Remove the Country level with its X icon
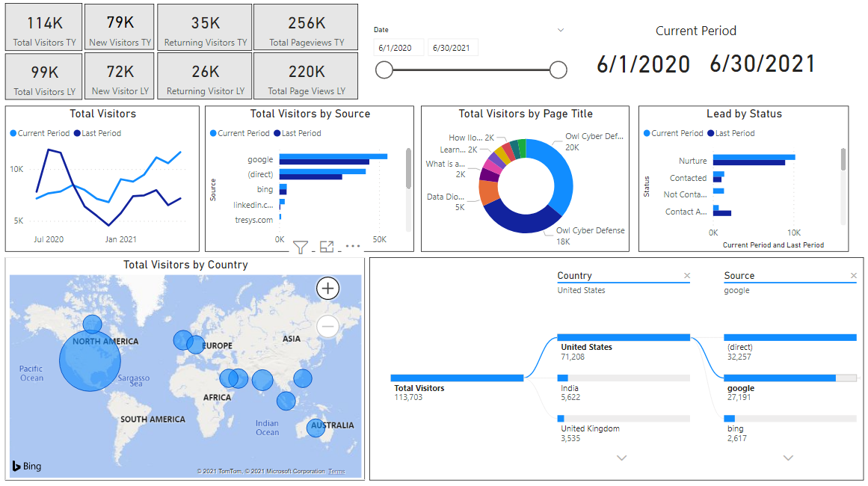Screen dimensions: 868x486 pos(687,276)
